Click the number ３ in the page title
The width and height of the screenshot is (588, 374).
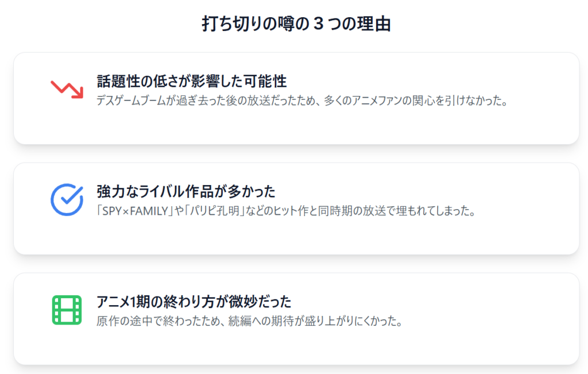point(318,24)
